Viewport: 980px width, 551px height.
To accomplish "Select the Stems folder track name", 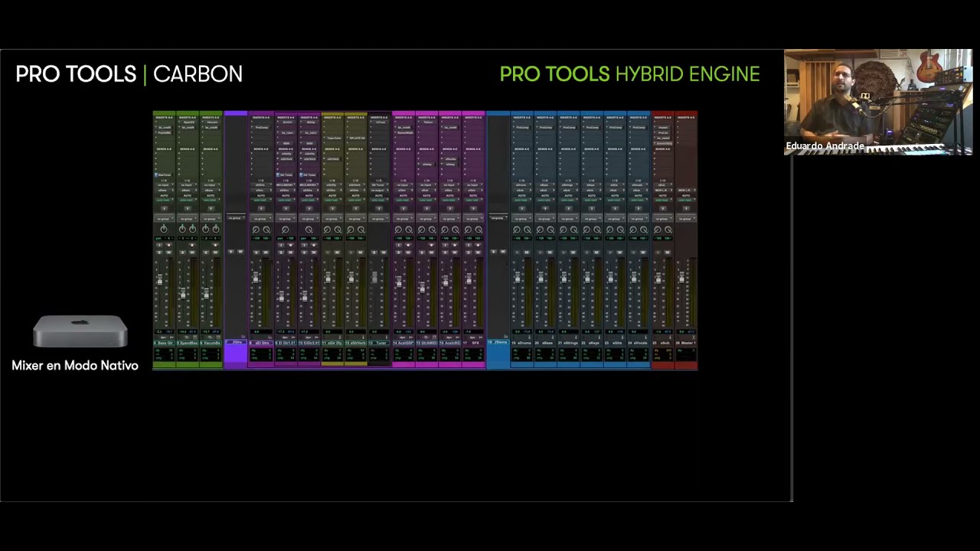I will (x=498, y=342).
